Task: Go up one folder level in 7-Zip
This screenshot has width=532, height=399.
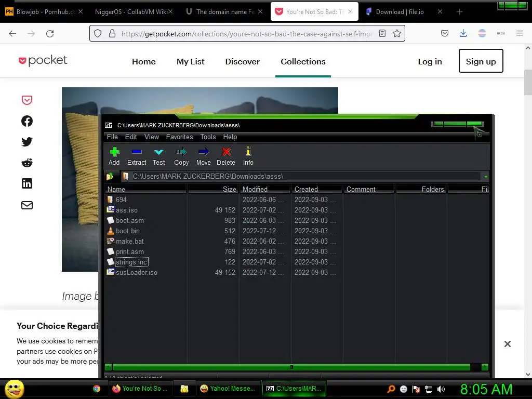Action: click(x=110, y=177)
